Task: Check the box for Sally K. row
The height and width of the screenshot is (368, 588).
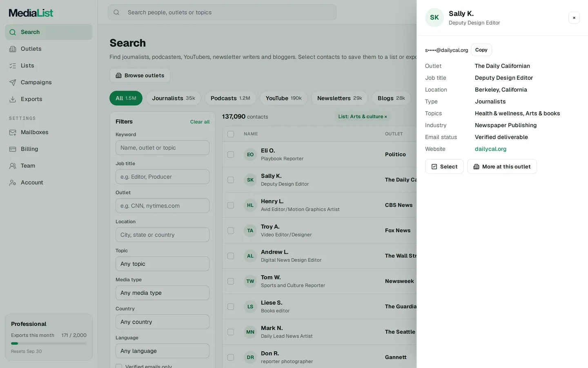Action: [x=231, y=180]
